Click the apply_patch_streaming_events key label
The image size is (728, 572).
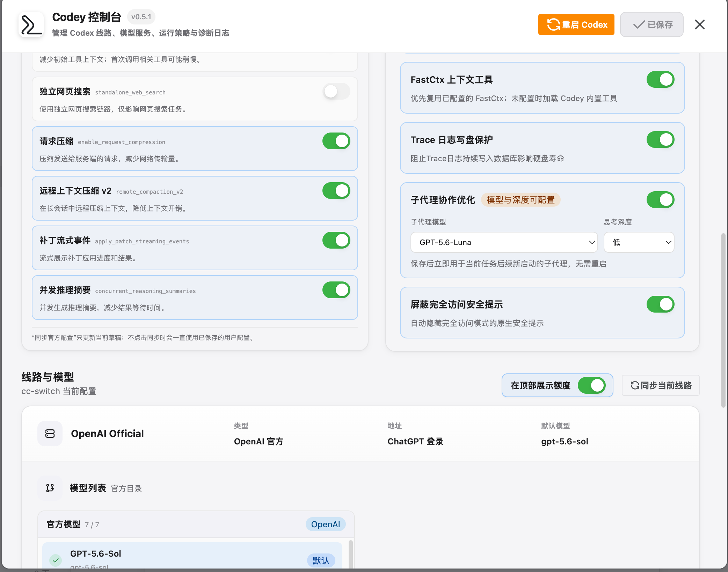click(142, 241)
